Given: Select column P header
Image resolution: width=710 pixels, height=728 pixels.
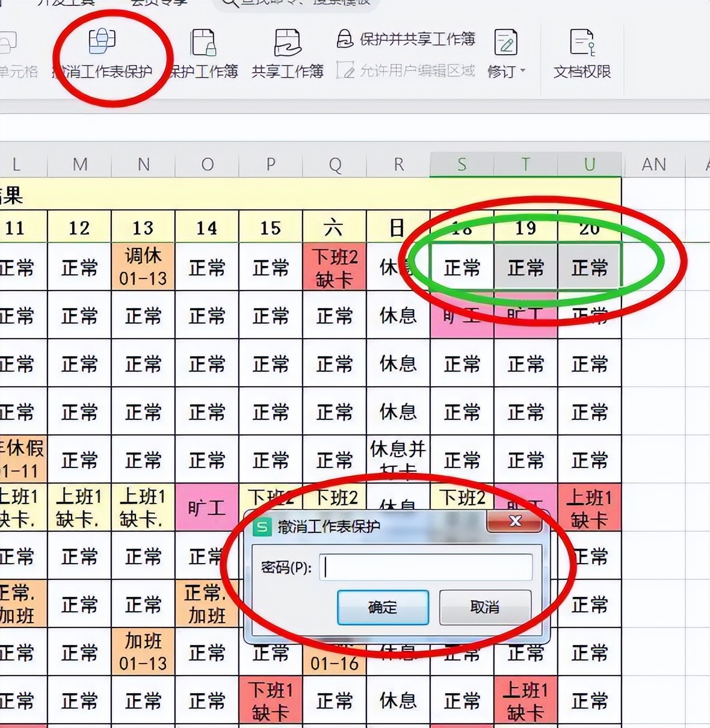Looking at the screenshot, I should coord(271,164).
